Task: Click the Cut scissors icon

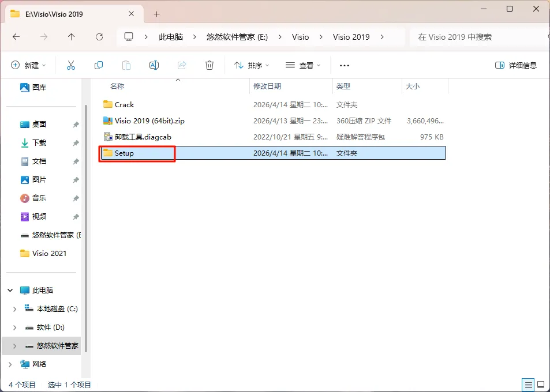Action: (71, 65)
